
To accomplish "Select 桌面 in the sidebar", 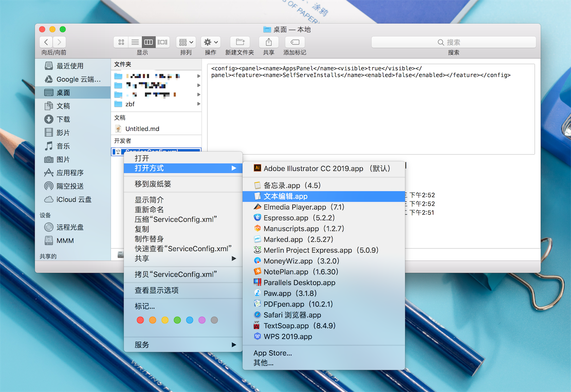I will pyautogui.click(x=73, y=92).
